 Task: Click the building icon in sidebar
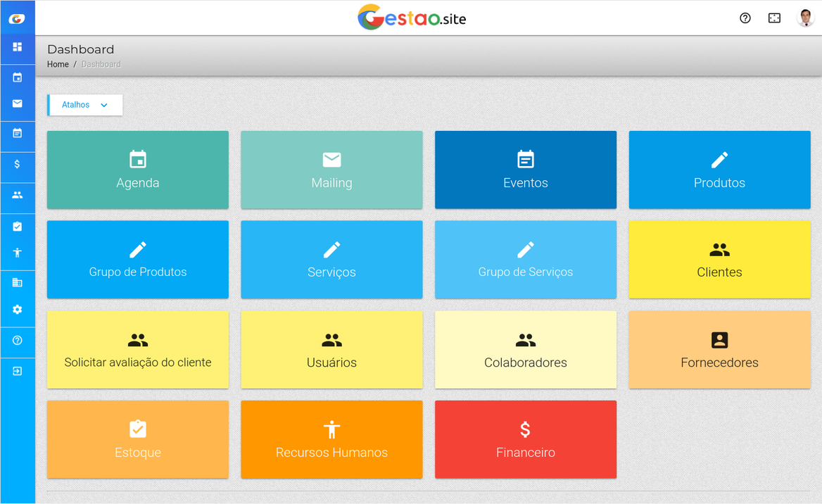[x=18, y=283]
